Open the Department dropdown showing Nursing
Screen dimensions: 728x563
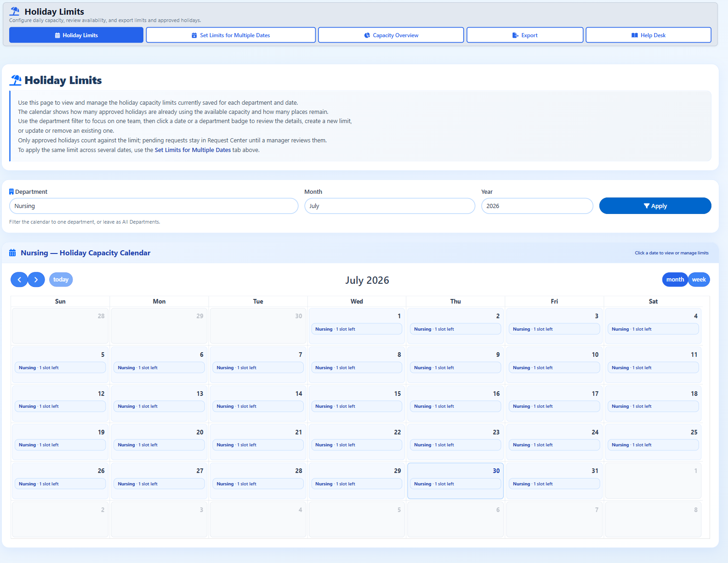coord(154,206)
